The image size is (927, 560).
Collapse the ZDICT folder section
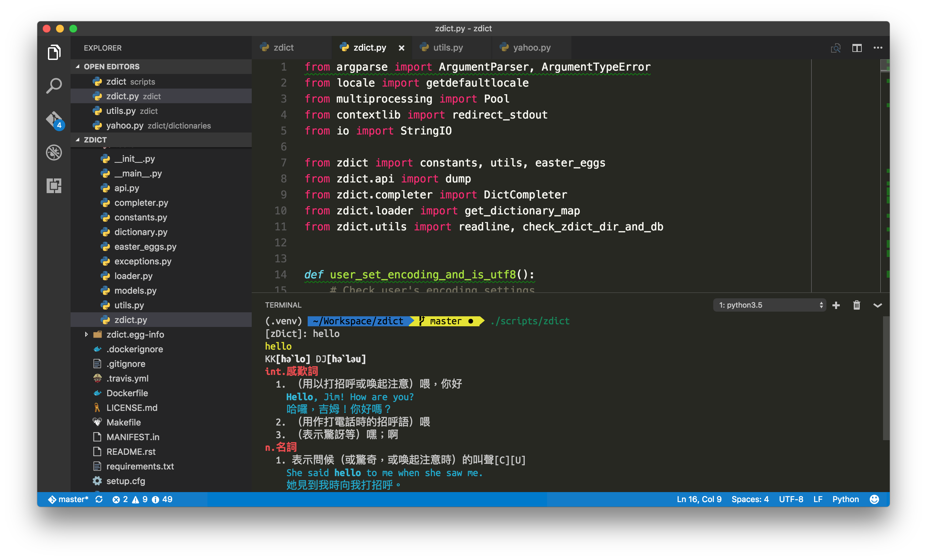161,140
